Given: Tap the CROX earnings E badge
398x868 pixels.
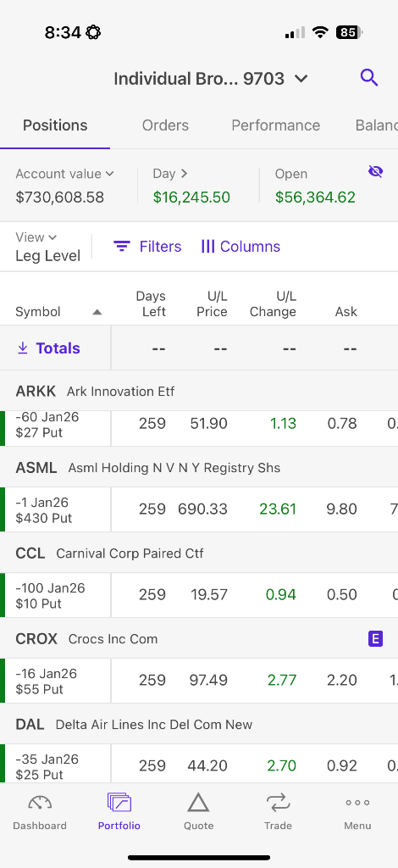Looking at the screenshot, I should coord(375,639).
